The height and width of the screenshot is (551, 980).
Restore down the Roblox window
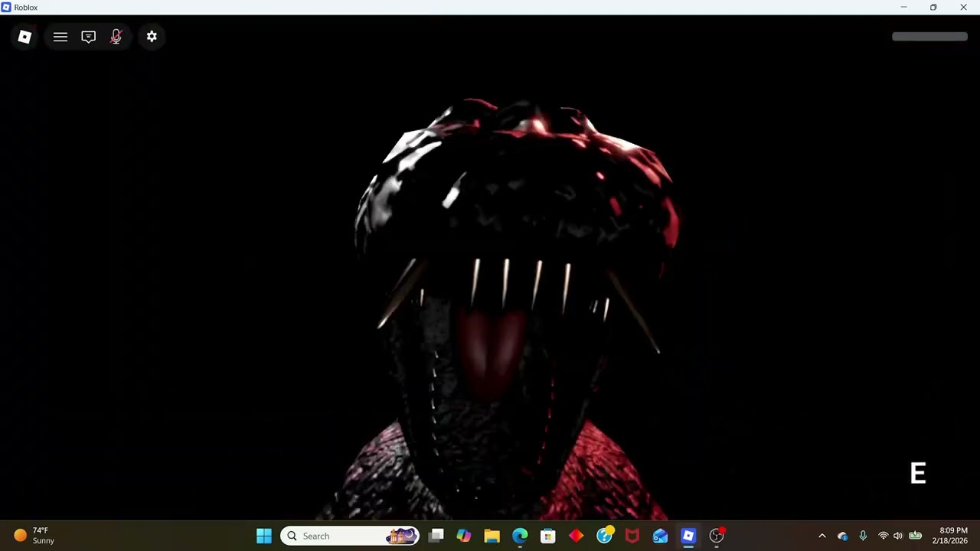[933, 7]
